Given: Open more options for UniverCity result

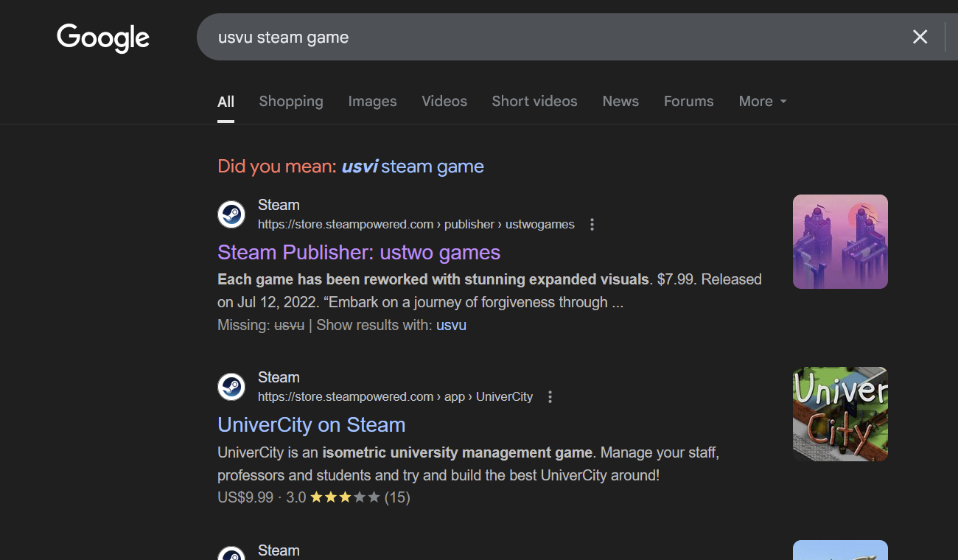Looking at the screenshot, I should [550, 397].
